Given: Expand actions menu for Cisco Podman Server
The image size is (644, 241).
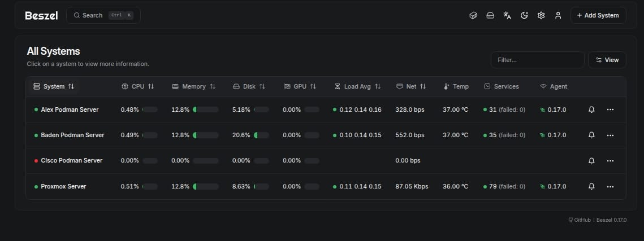Looking at the screenshot, I should click(x=610, y=161).
